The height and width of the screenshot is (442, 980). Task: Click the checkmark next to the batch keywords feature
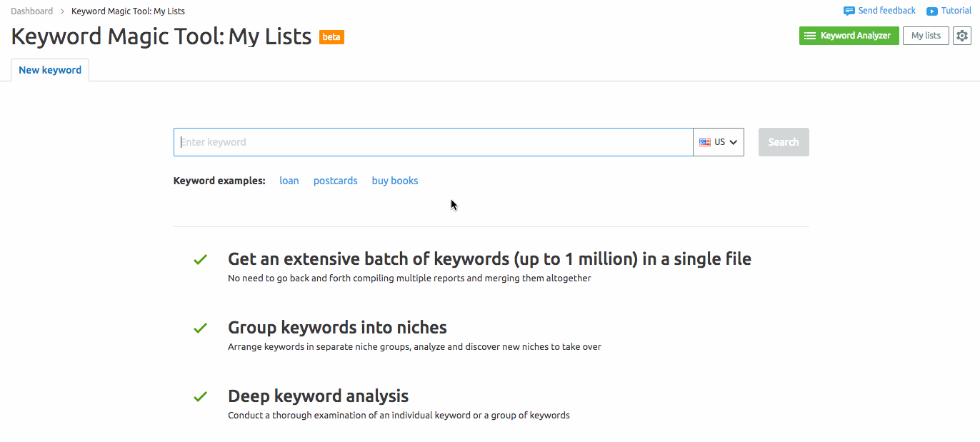[x=200, y=259]
